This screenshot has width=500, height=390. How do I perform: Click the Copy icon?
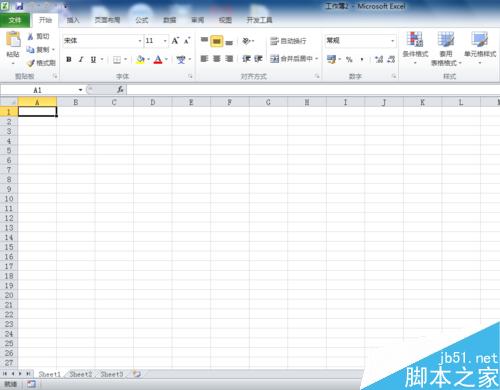click(x=30, y=50)
